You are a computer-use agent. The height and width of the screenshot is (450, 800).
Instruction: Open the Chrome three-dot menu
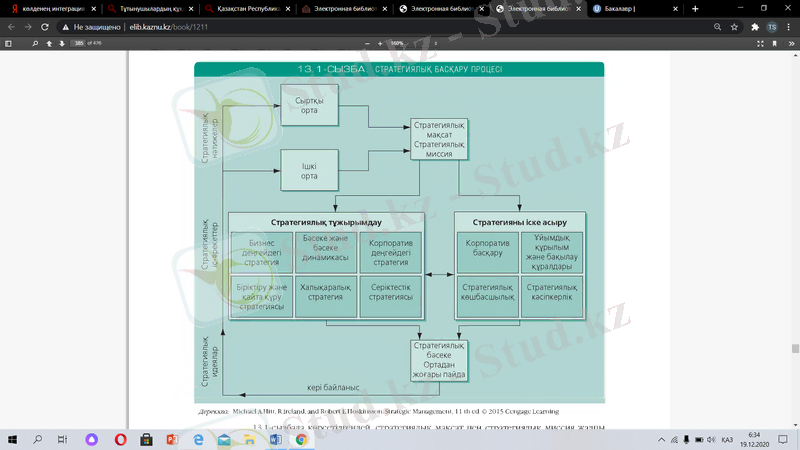tap(789, 27)
